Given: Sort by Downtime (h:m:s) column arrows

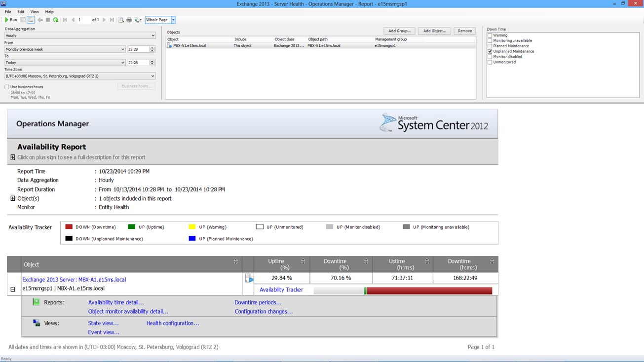Looking at the screenshot, I should pos(492,262).
